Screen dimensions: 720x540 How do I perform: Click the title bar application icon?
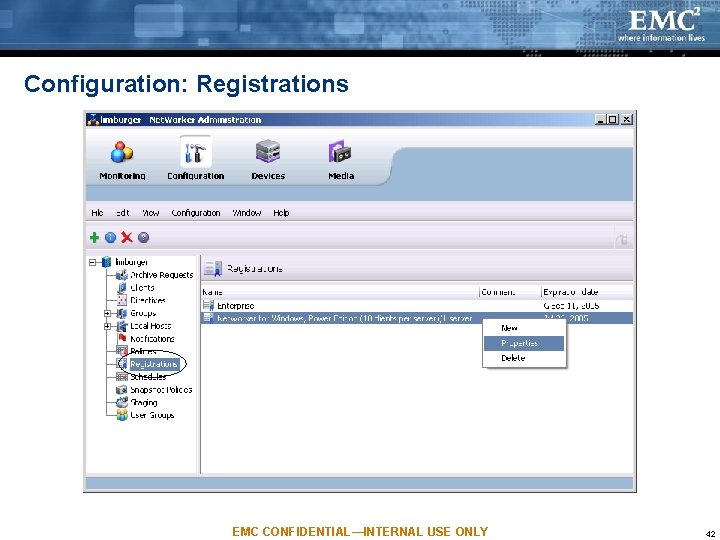(x=93, y=119)
